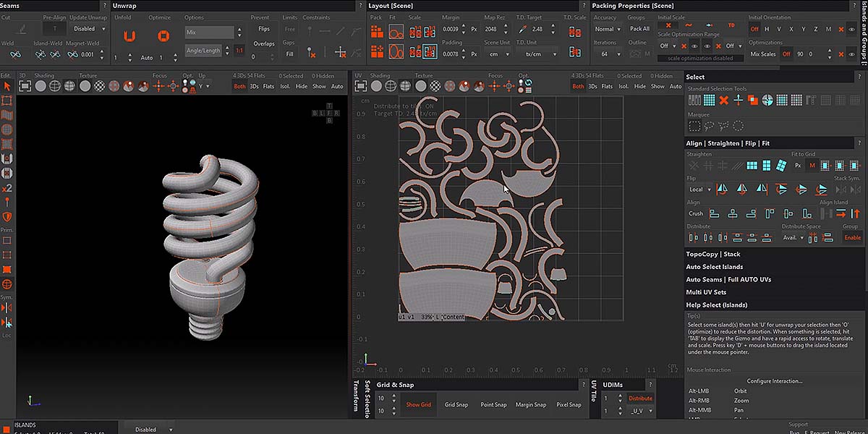Click the 3D view frame icon
Screen dimensions: 868x434
(25, 86)
